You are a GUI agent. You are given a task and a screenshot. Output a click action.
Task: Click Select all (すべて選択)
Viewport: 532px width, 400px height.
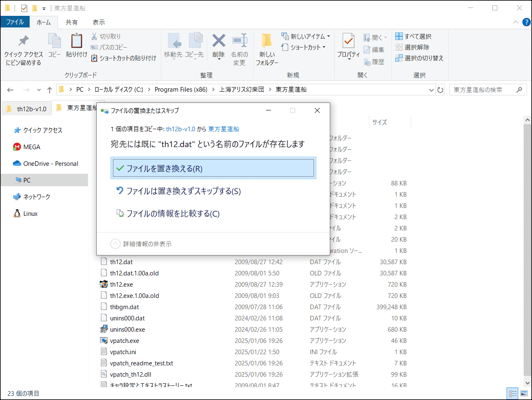click(x=413, y=36)
